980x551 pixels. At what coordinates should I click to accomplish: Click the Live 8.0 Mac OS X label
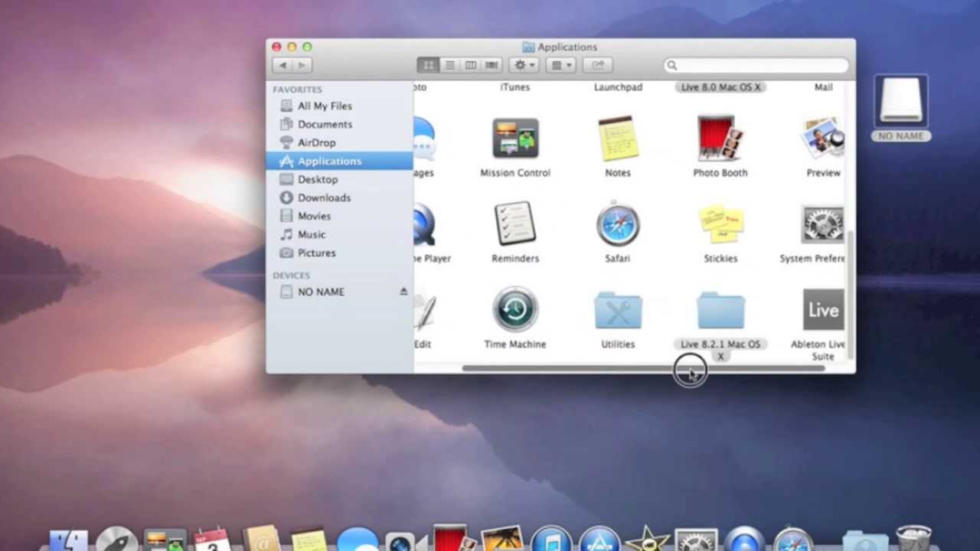point(720,87)
